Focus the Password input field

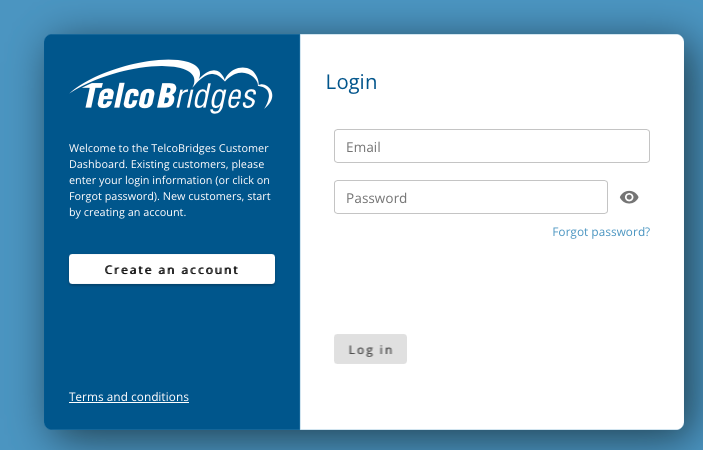pyautogui.click(x=471, y=197)
